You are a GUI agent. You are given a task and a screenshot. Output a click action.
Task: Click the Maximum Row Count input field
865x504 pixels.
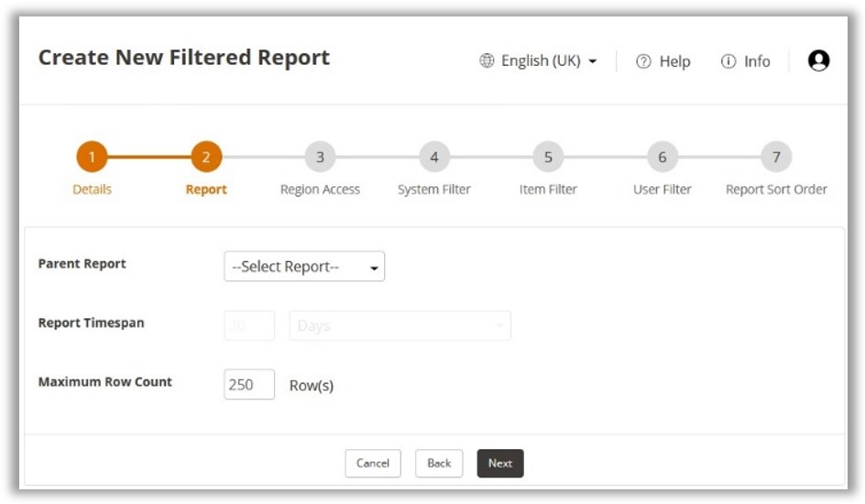(248, 385)
